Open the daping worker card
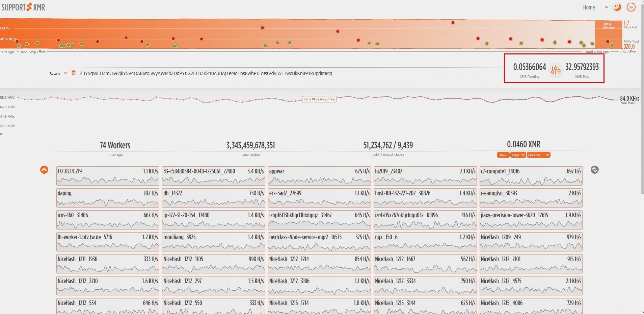 click(108, 197)
